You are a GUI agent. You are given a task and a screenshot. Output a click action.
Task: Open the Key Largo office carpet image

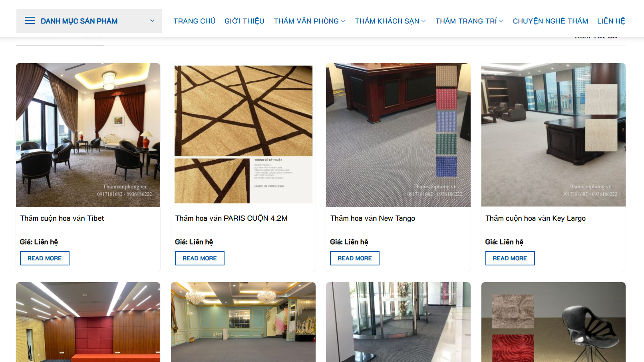point(553,135)
